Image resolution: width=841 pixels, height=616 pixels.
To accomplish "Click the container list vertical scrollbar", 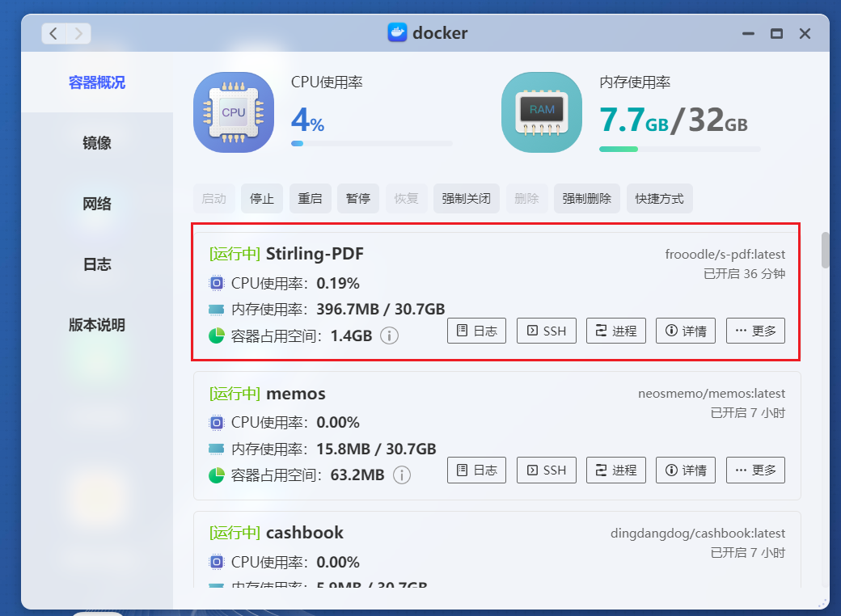I will click(825, 250).
